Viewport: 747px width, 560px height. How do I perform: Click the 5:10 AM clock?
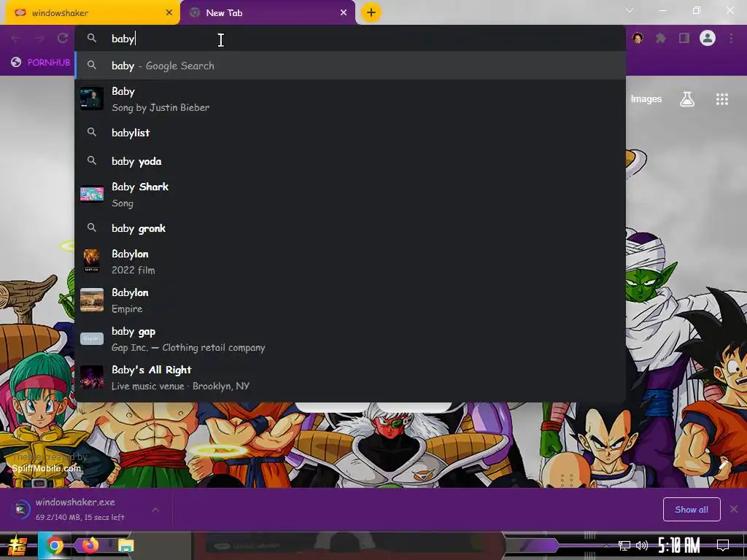point(679,545)
